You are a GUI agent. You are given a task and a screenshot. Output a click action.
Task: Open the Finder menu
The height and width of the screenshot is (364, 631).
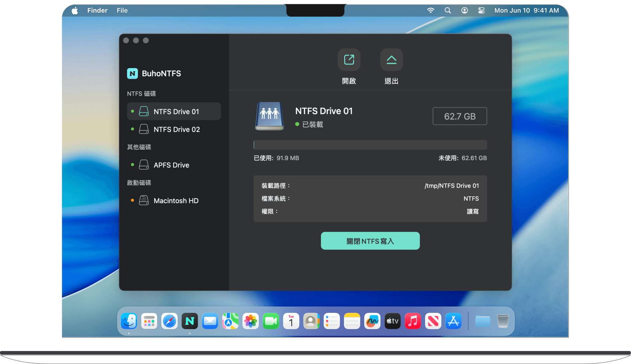pos(97,10)
